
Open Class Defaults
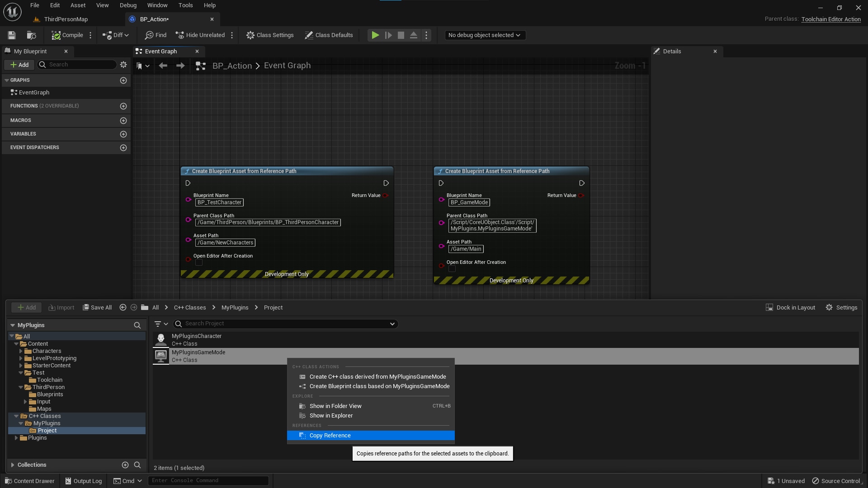coord(329,35)
